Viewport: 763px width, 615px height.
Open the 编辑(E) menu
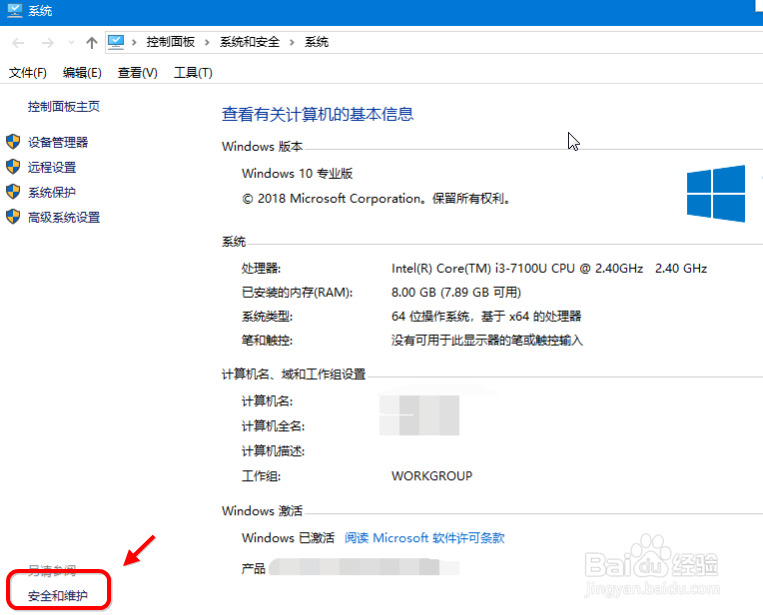pyautogui.click(x=82, y=73)
